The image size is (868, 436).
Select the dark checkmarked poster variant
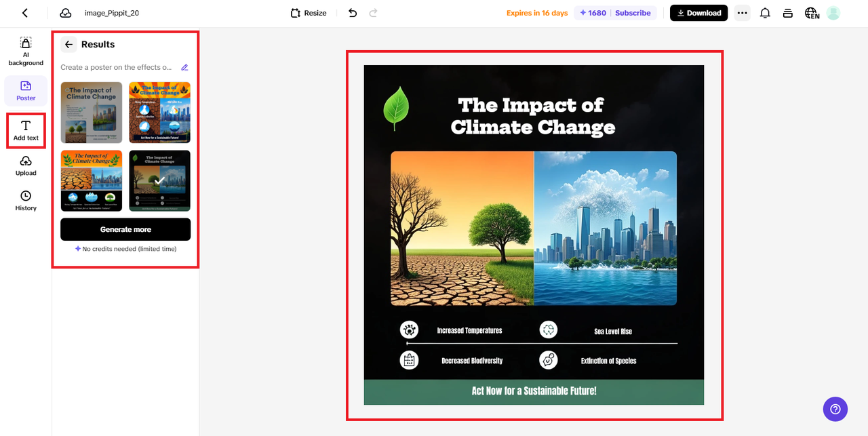click(x=159, y=180)
